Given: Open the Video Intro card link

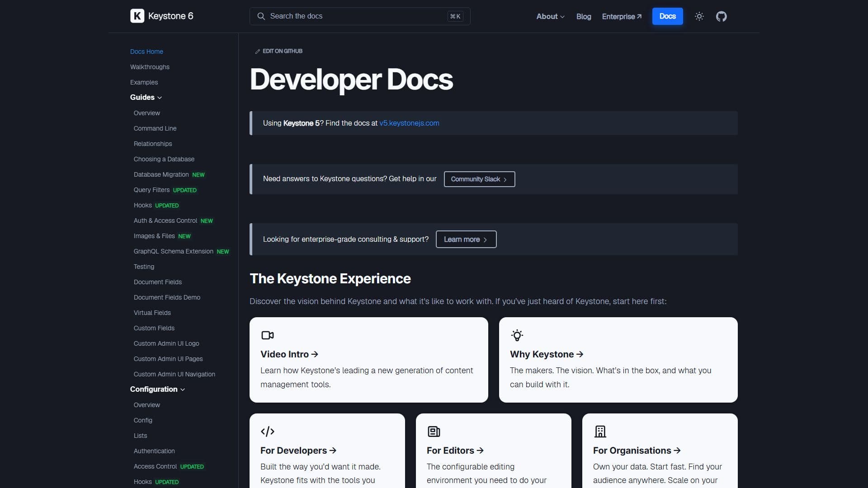Looking at the screenshot, I should [289, 354].
